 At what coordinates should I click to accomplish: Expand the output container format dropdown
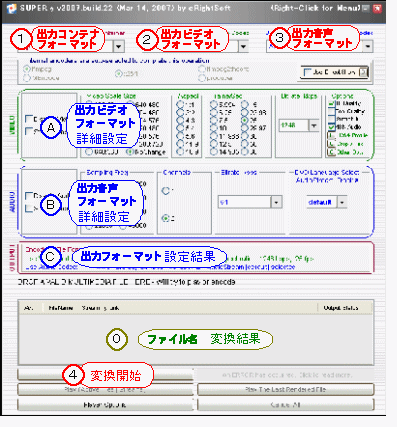coord(119,46)
